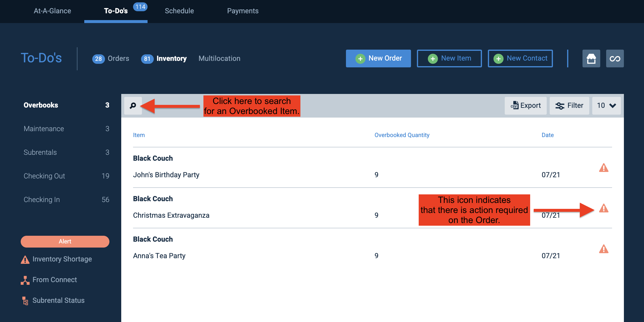Click the New Contact button

click(520, 58)
